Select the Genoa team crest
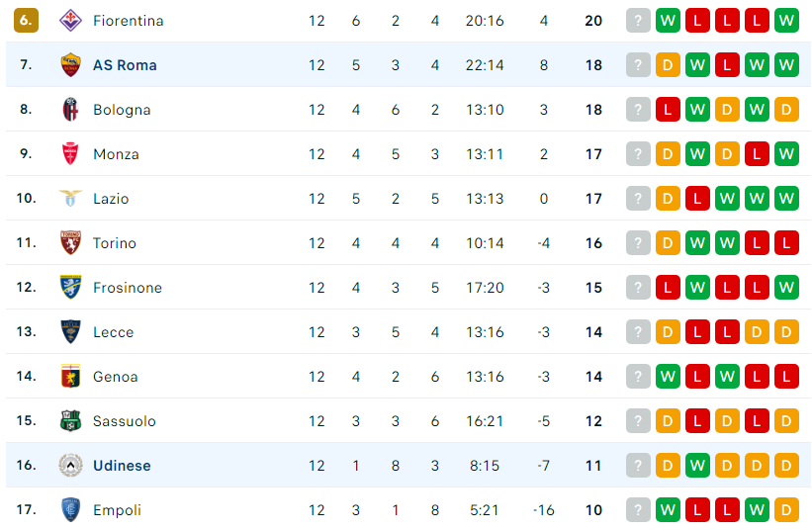 pyautogui.click(x=70, y=377)
